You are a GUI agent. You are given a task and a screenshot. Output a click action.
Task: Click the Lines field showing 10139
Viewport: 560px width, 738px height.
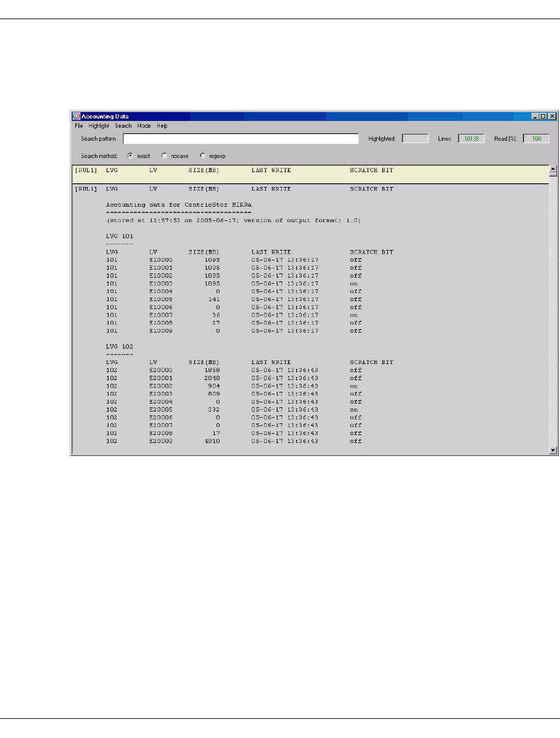click(x=471, y=138)
